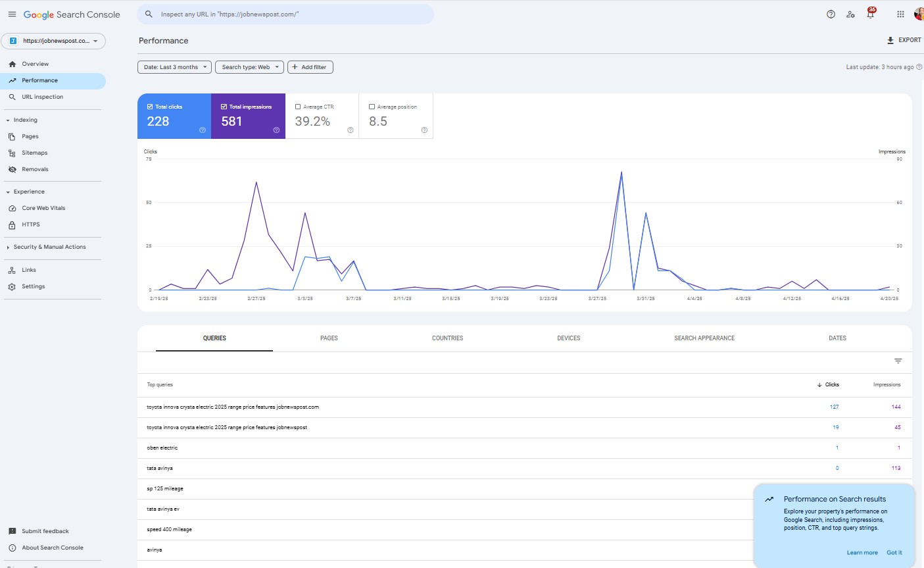Open the Date: Last 3 months filter
The height and width of the screenshot is (568, 924).
tap(174, 67)
